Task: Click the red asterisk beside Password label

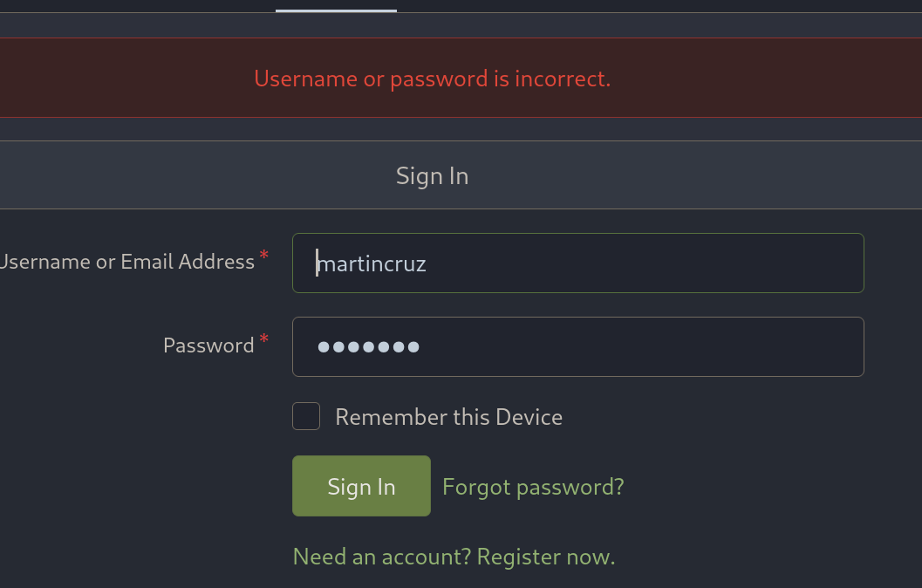Action: tap(263, 339)
